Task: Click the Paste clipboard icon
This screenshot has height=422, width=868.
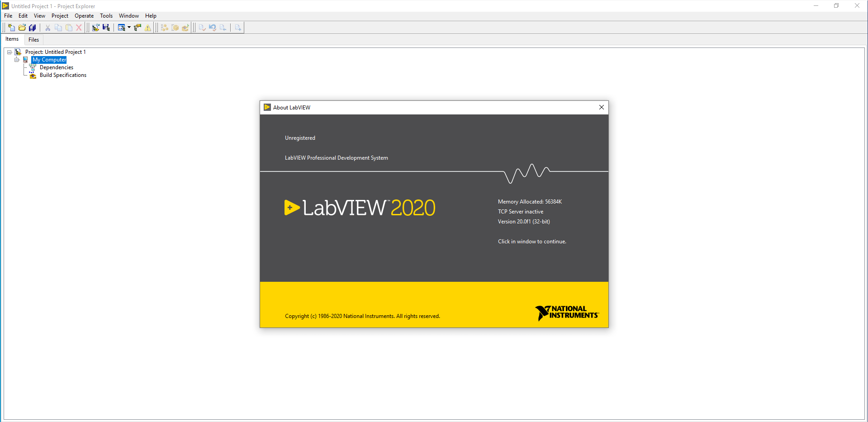Action: 69,28
